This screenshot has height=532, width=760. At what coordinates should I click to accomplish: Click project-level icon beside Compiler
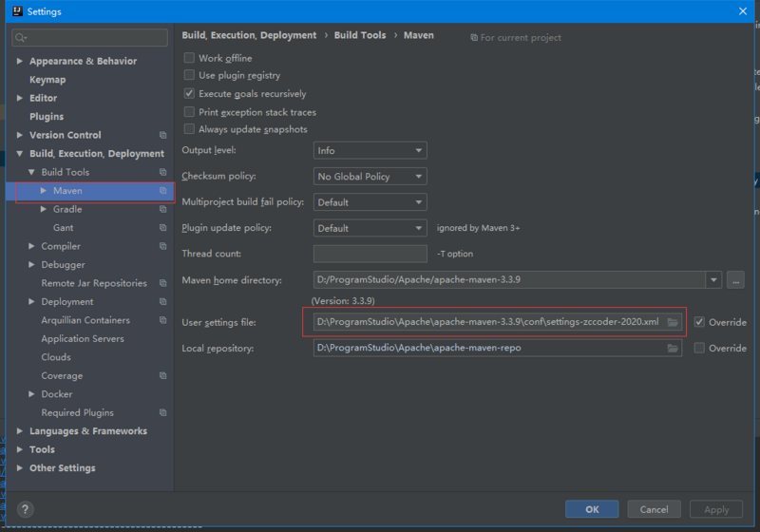pos(162,246)
